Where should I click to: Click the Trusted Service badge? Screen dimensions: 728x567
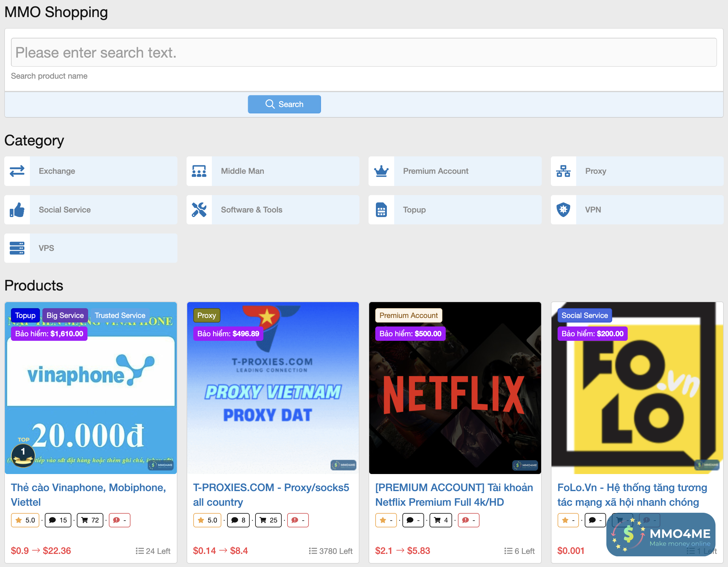(x=120, y=315)
